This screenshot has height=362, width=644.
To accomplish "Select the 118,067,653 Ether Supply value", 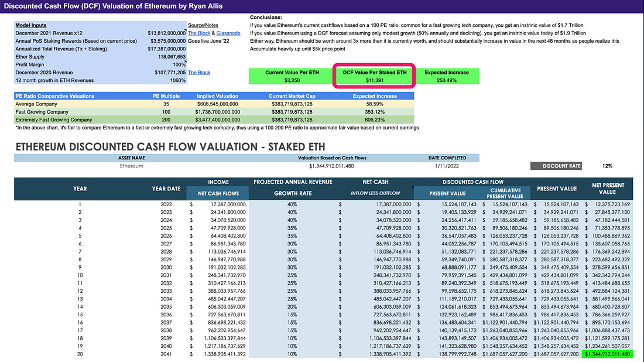I will [x=172, y=57].
